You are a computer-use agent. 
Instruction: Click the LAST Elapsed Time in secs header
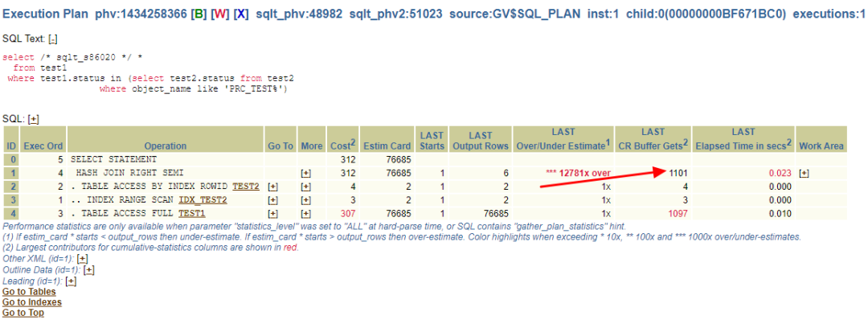pyautogui.click(x=743, y=139)
